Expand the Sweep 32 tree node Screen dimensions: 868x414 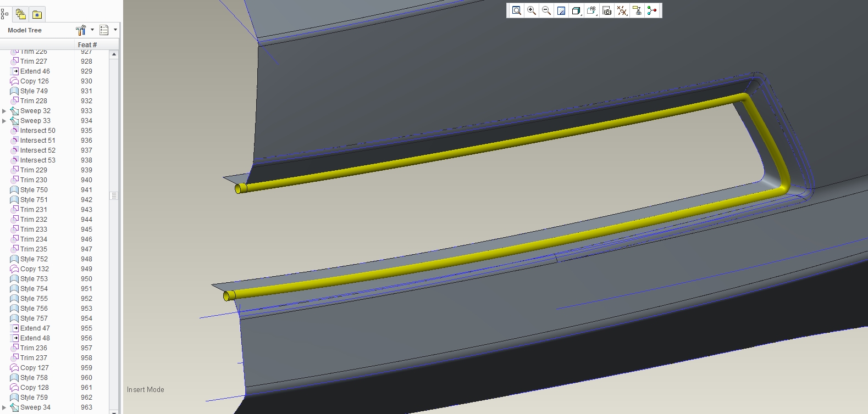pos(4,111)
